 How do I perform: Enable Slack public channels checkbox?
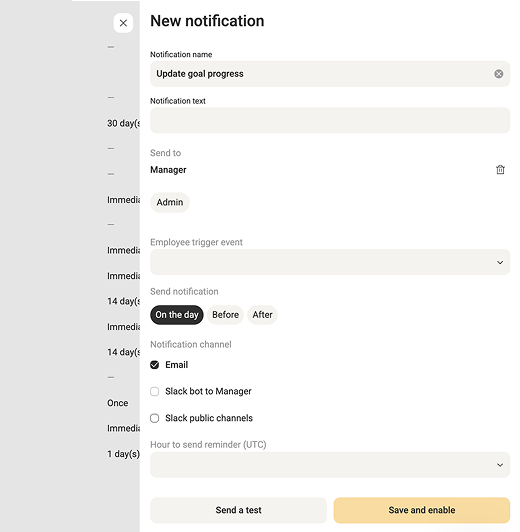pyautogui.click(x=154, y=418)
